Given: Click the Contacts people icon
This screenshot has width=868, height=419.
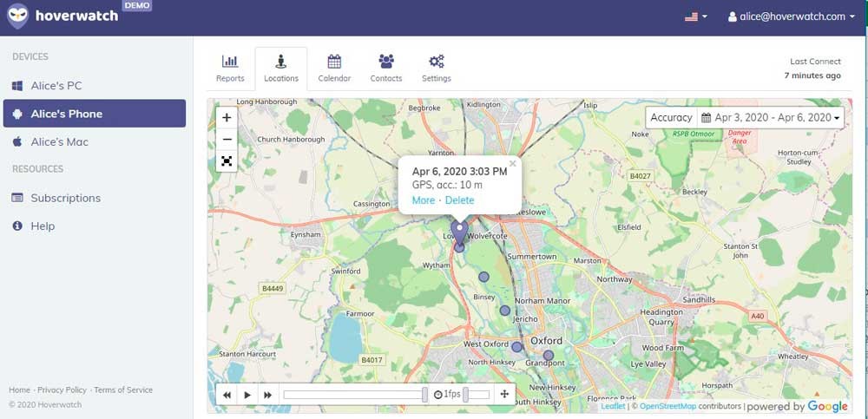Looking at the screenshot, I should tap(386, 61).
